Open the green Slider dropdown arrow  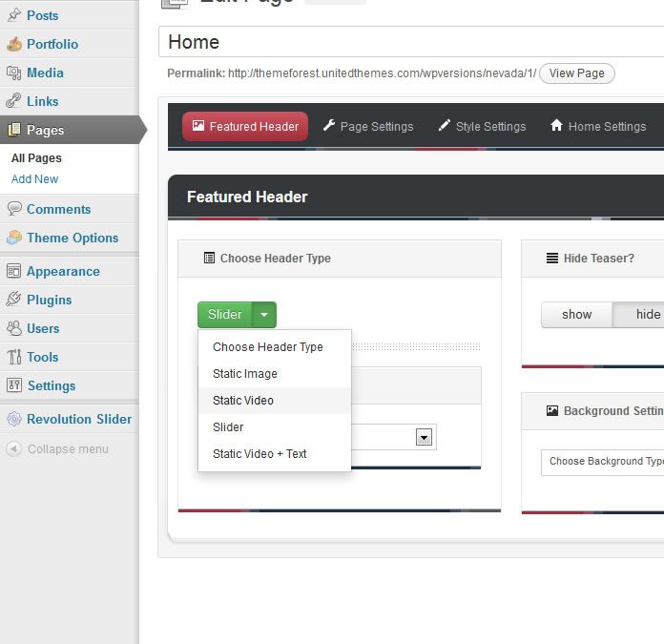(264, 315)
